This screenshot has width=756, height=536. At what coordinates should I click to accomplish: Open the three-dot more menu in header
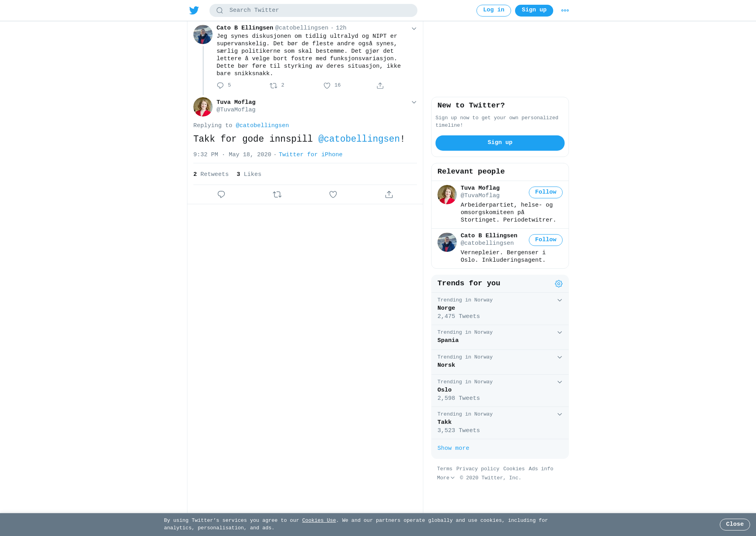565,11
